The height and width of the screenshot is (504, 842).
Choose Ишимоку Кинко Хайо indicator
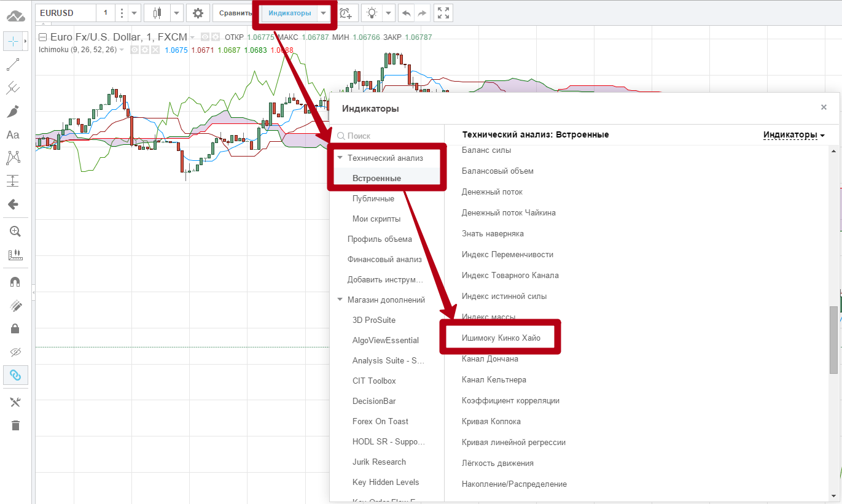(x=501, y=338)
